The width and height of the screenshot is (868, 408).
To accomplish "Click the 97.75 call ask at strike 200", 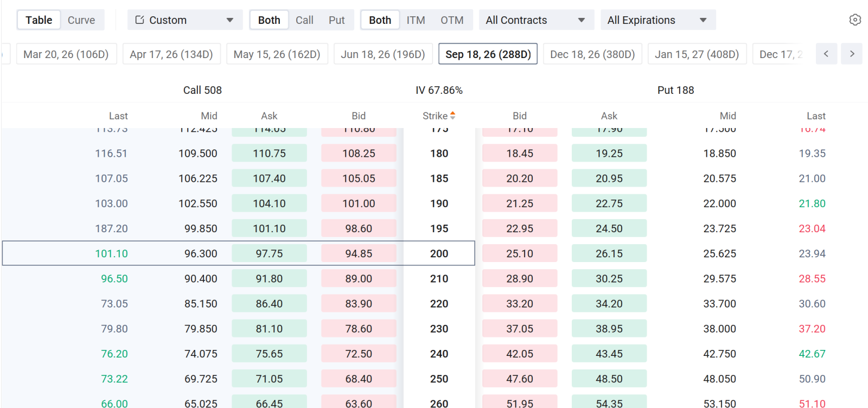I will [x=269, y=253].
